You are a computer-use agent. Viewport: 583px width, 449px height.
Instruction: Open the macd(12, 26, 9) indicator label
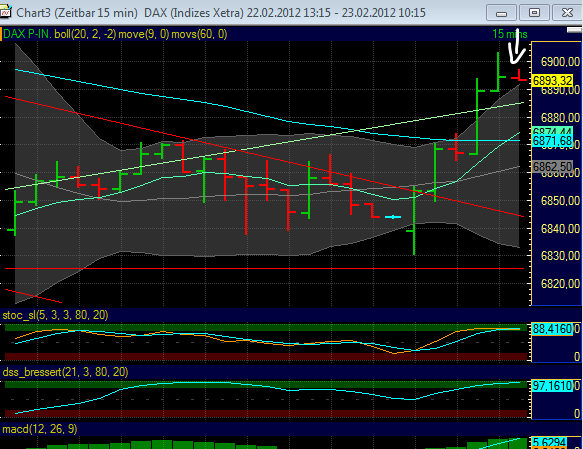(x=40, y=429)
